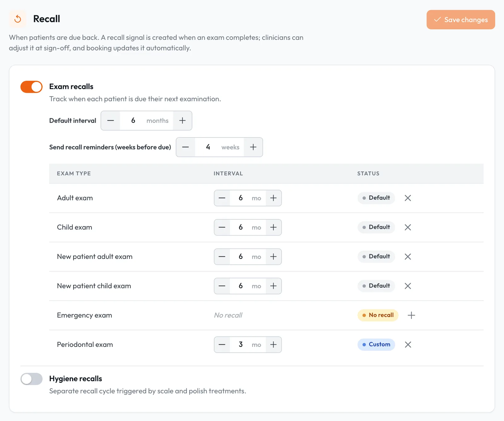504x421 pixels.
Task: Click the INTERVAL column header
Action: coord(228,173)
